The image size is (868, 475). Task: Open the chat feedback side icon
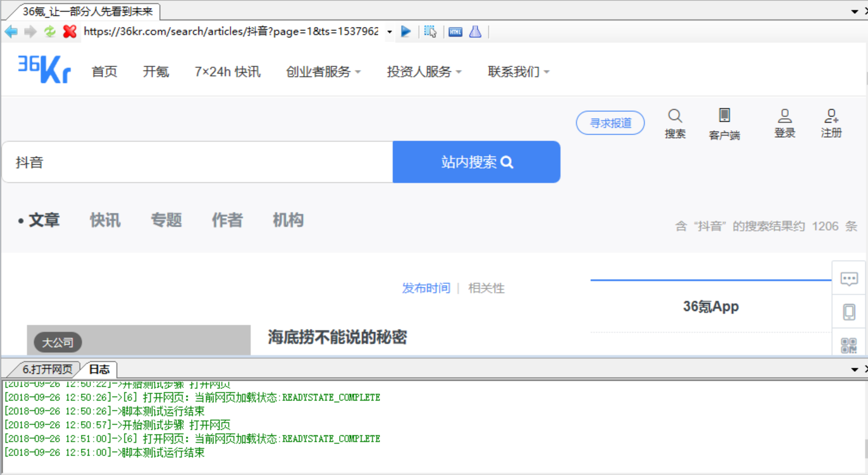coord(849,279)
